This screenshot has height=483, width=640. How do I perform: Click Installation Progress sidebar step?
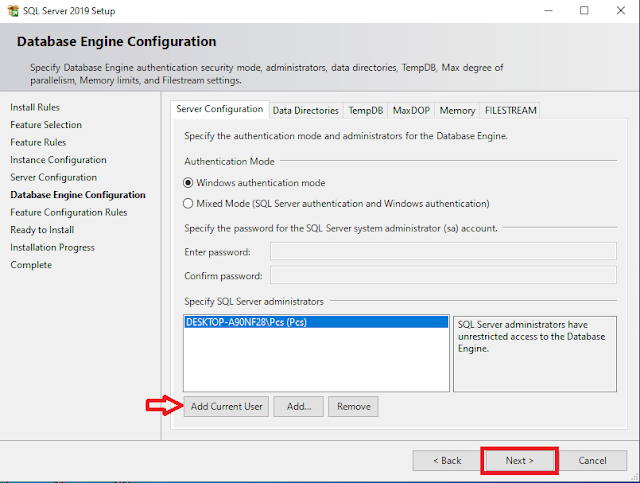[x=53, y=247]
